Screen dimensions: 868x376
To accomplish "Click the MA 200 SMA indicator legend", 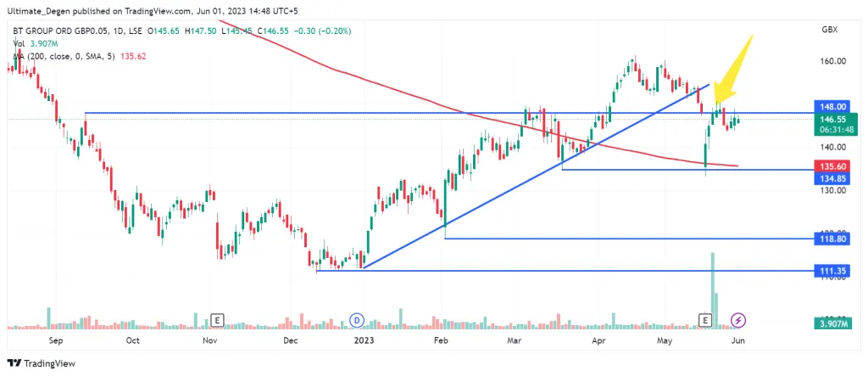I will pyautogui.click(x=80, y=56).
